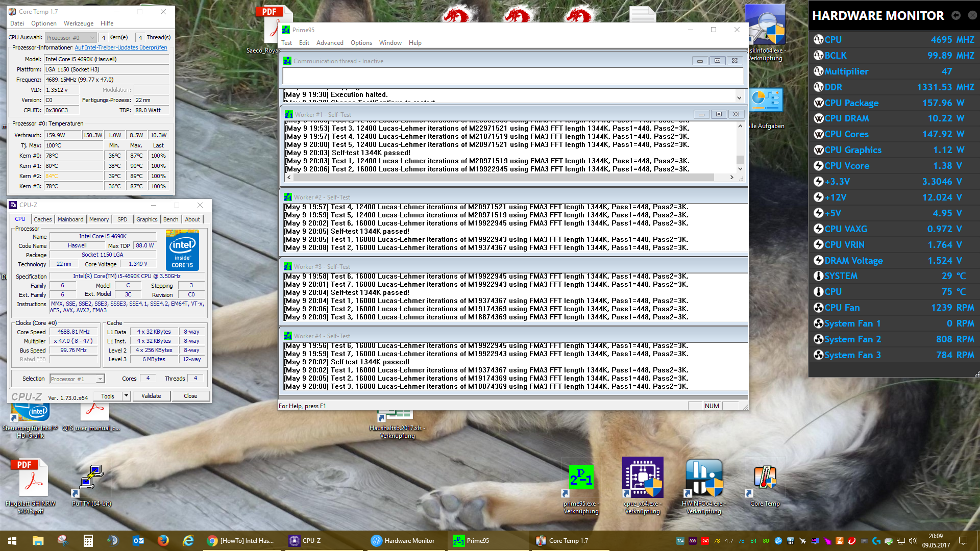Expand the CPU-Z Tools dropdown arrow
The height and width of the screenshot is (551, 980).
[x=126, y=396]
